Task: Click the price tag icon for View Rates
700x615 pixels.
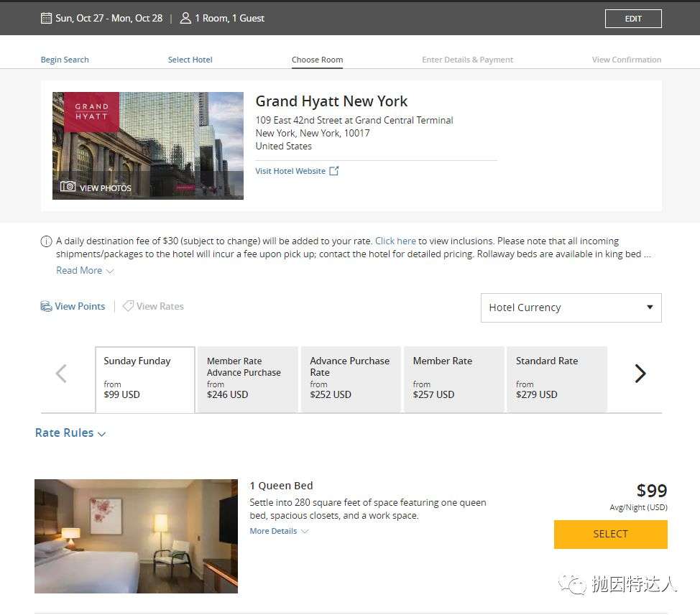Action: pos(128,306)
